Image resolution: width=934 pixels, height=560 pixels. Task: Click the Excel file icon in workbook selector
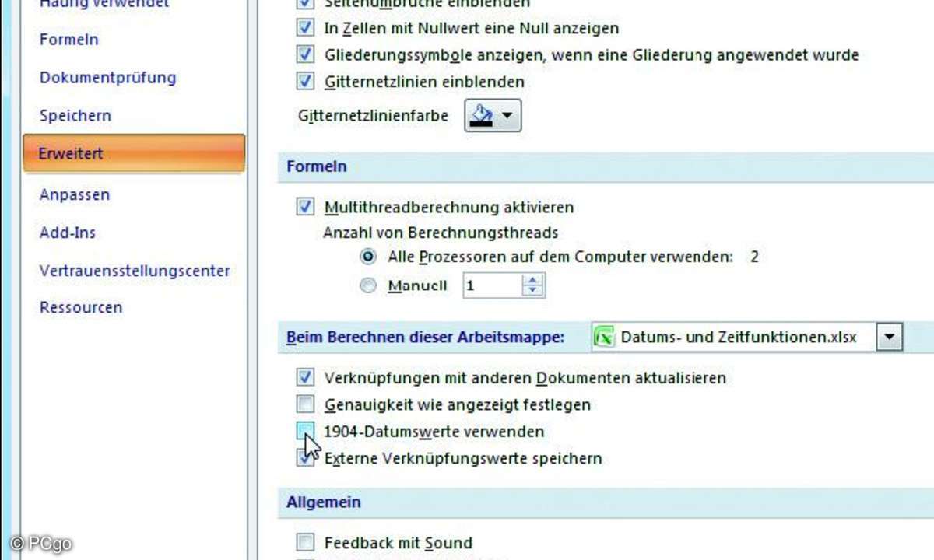pyautogui.click(x=605, y=338)
